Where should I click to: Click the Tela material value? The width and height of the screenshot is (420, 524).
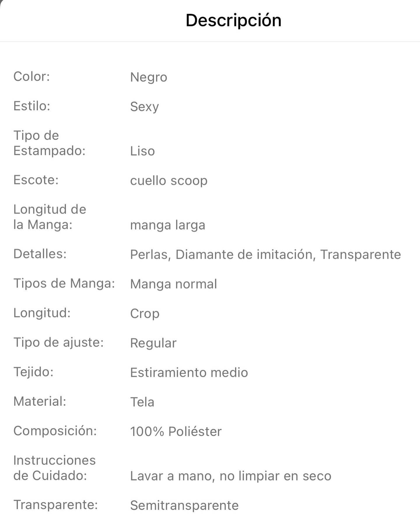pyautogui.click(x=142, y=402)
